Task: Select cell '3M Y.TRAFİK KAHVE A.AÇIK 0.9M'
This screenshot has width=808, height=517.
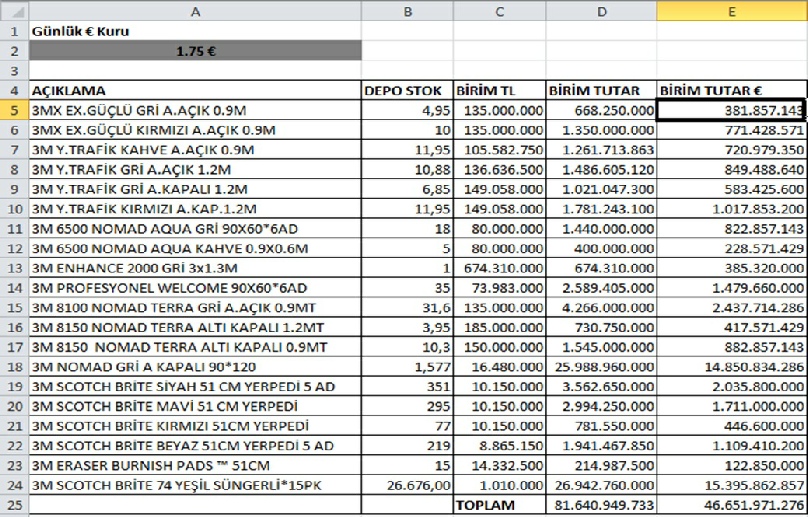Action: (x=195, y=150)
